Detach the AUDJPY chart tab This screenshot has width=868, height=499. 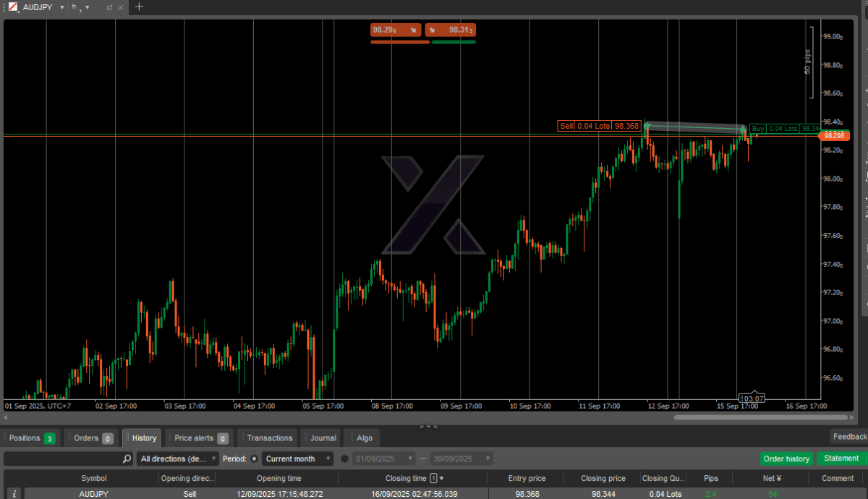point(109,7)
